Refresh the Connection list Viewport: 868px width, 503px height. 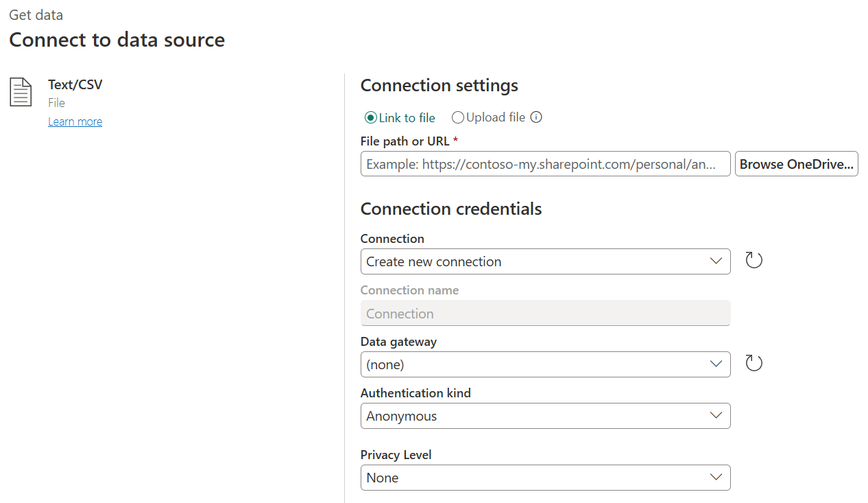[x=754, y=260]
